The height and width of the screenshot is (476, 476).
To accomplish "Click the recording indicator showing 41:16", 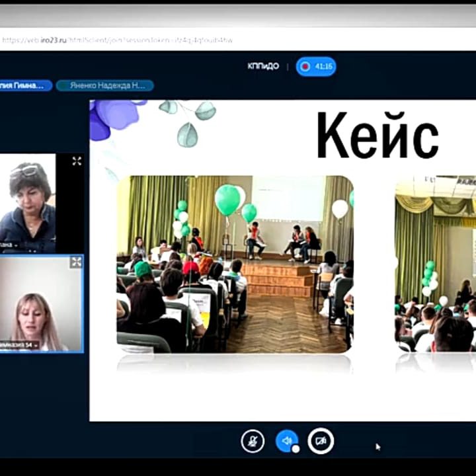I will pyautogui.click(x=316, y=67).
